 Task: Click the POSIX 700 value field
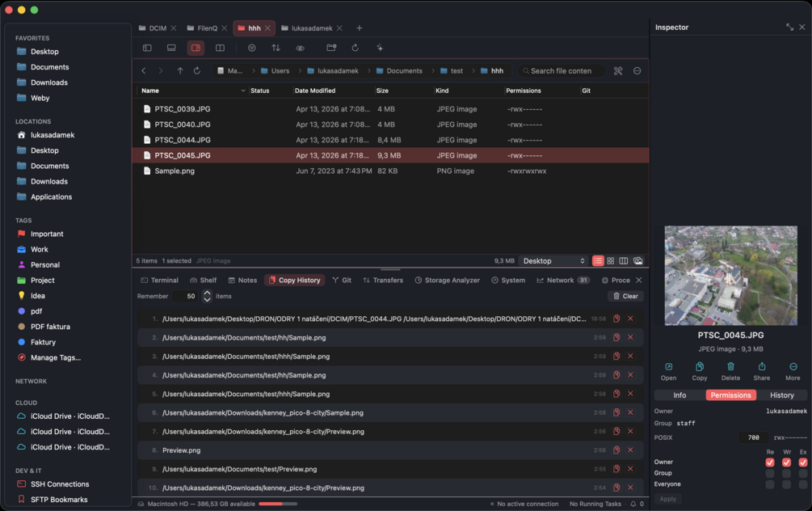[754, 438]
